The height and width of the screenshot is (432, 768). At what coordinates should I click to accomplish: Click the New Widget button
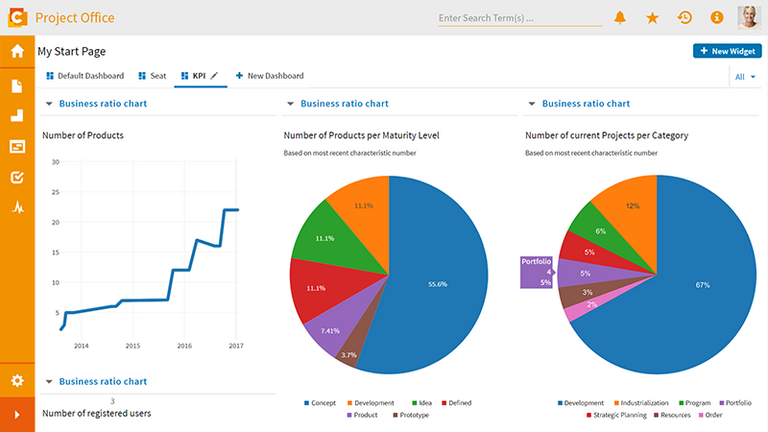tap(727, 51)
